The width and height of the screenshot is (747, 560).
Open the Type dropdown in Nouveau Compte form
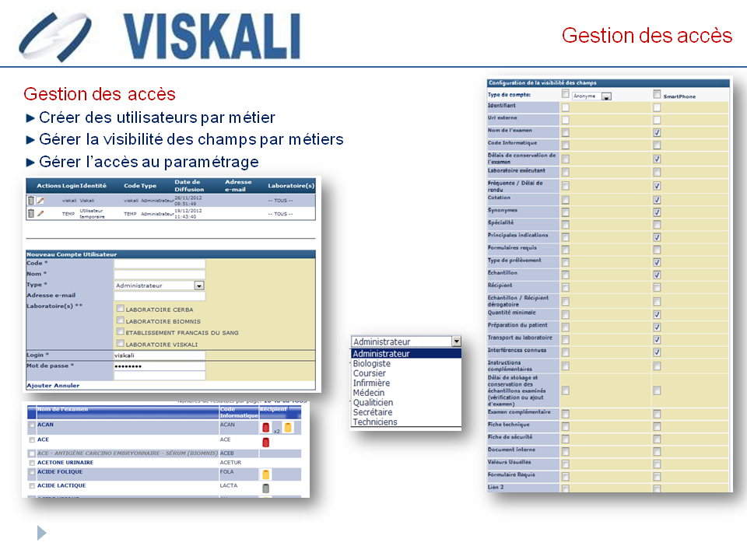click(x=160, y=285)
